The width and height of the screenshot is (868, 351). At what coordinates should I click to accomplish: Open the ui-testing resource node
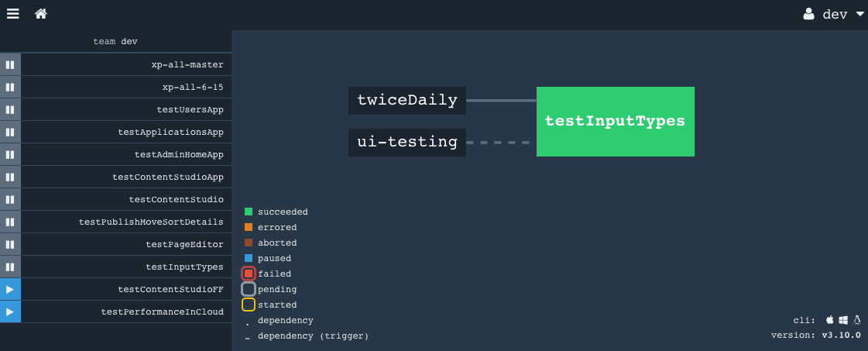(407, 143)
